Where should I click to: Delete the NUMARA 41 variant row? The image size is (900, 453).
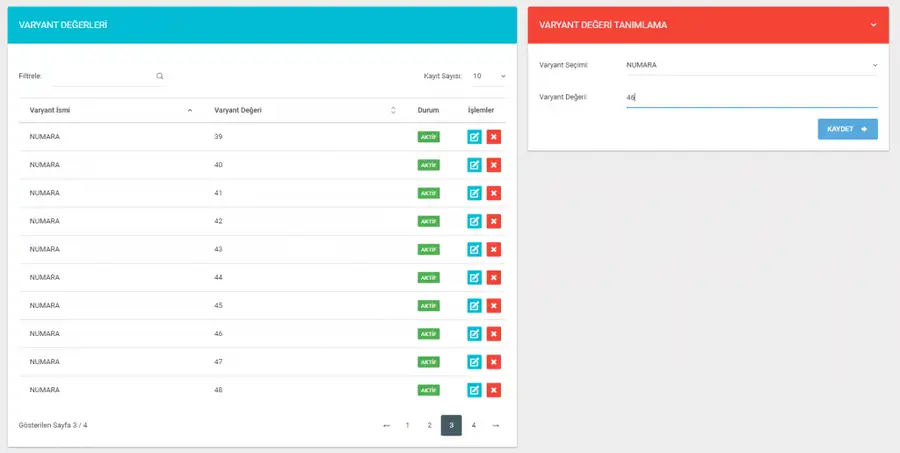[494, 193]
